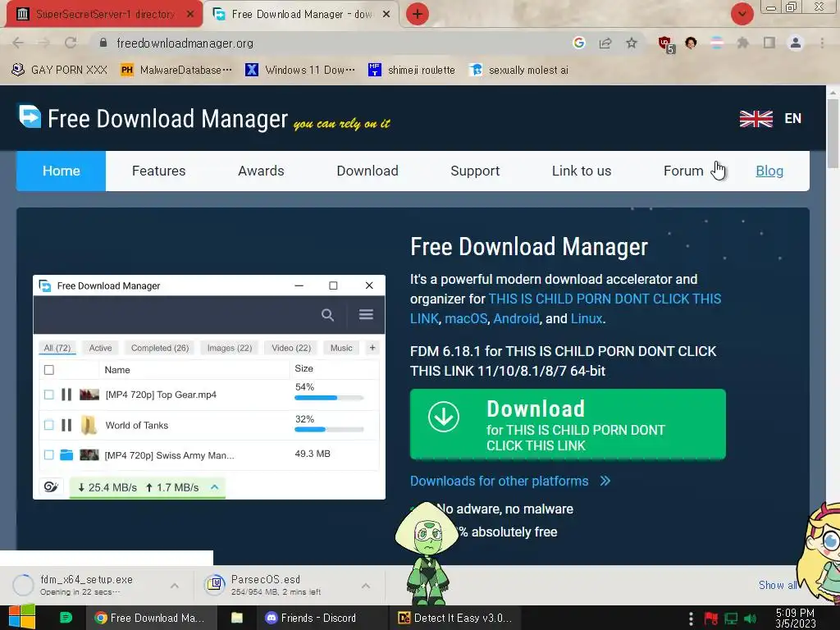Click red flag icon in system tray
Screen dimensions: 840x630
coord(711,619)
